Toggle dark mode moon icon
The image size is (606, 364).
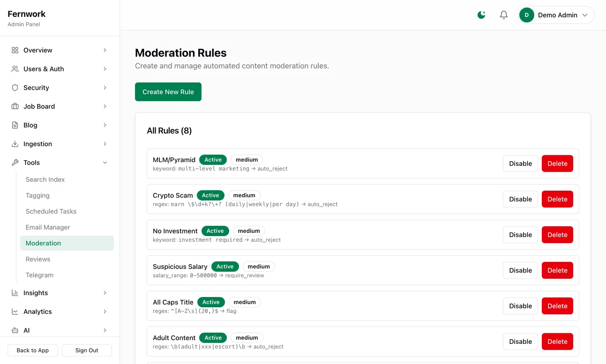coord(481,15)
